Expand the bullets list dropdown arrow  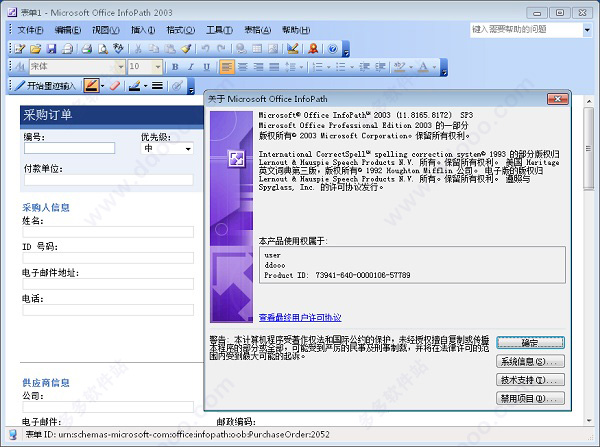coord(352,67)
